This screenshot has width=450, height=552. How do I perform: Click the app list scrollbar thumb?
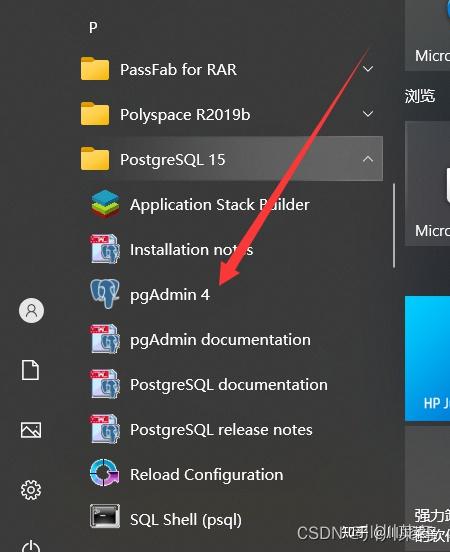point(394,226)
